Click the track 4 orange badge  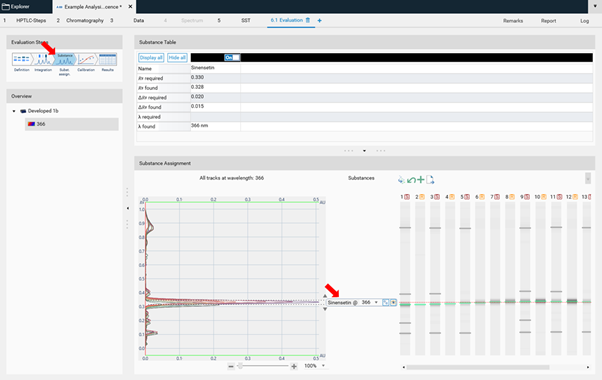[x=452, y=197]
